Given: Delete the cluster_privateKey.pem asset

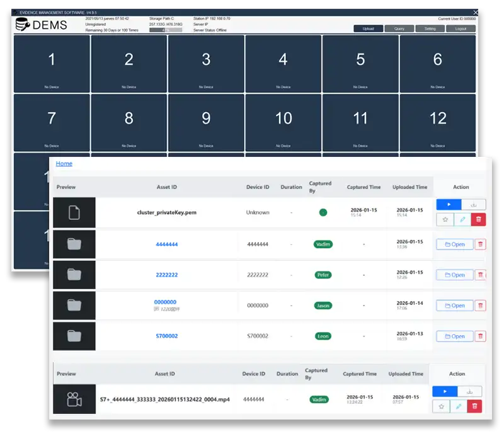Looking at the screenshot, I should pos(478,219).
